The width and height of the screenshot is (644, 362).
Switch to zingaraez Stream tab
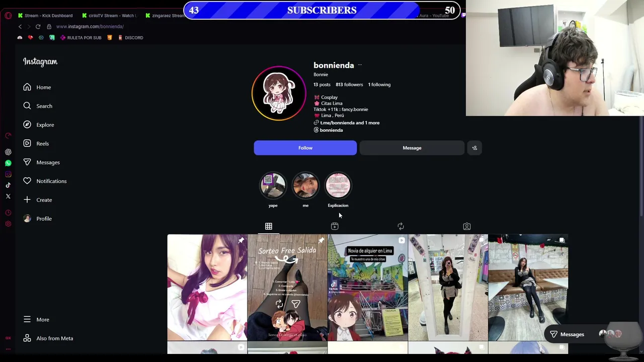coord(165,16)
